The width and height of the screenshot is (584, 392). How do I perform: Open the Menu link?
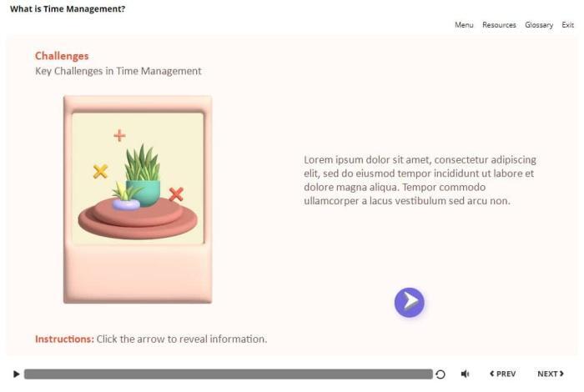click(x=464, y=25)
